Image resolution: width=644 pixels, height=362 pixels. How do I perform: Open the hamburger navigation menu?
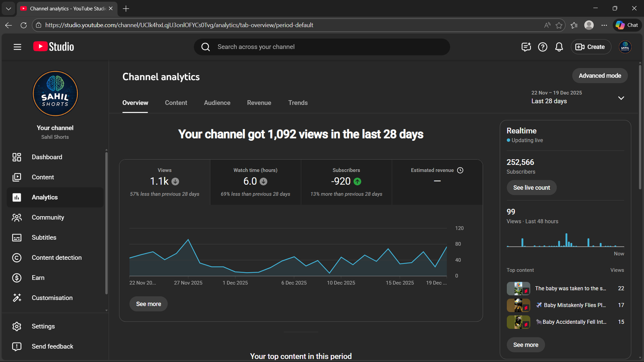pyautogui.click(x=17, y=47)
